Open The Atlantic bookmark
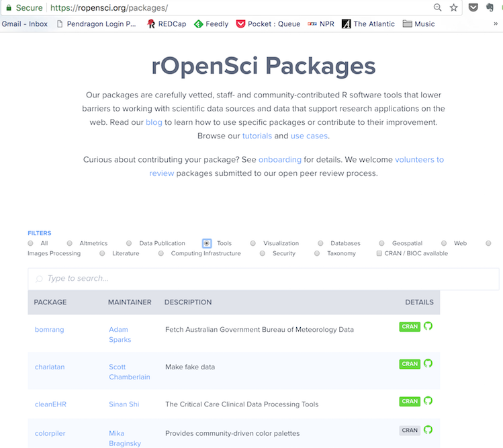This screenshot has width=503, height=448. [x=368, y=24]
